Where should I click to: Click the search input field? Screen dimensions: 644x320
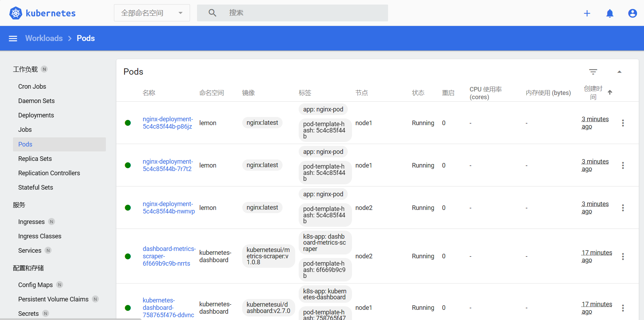(x=305, y=13)
